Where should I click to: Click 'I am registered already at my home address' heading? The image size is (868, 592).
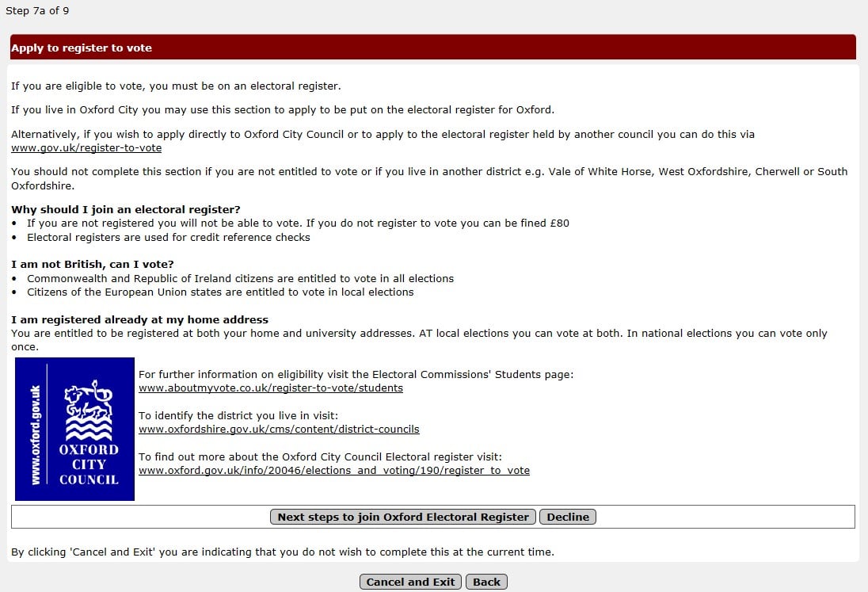(x=139, y=319)
